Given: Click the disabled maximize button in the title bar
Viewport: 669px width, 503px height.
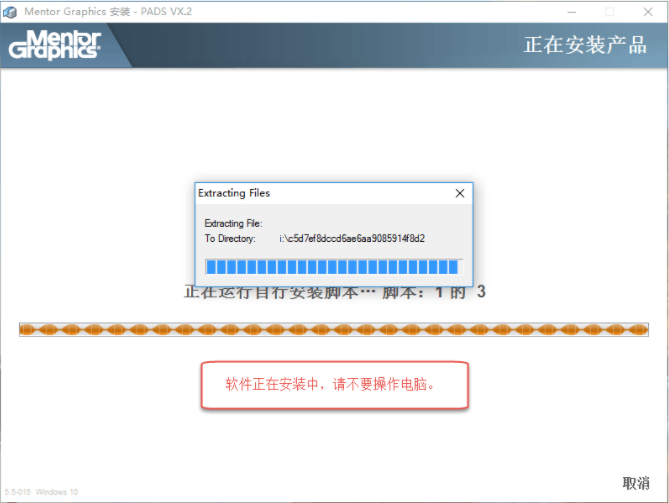Looking at the screenshot, I should point(610,12).
